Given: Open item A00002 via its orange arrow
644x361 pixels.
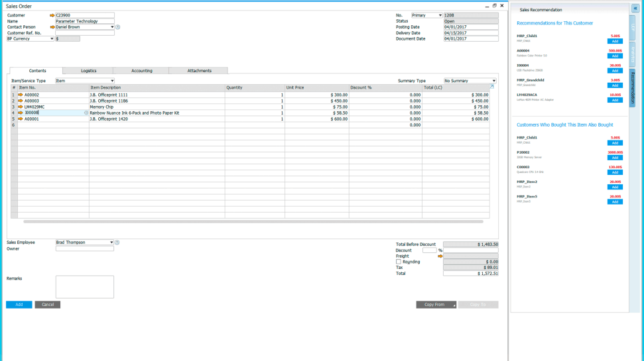Looking at the screenshot, I should [x=21, y=95].
